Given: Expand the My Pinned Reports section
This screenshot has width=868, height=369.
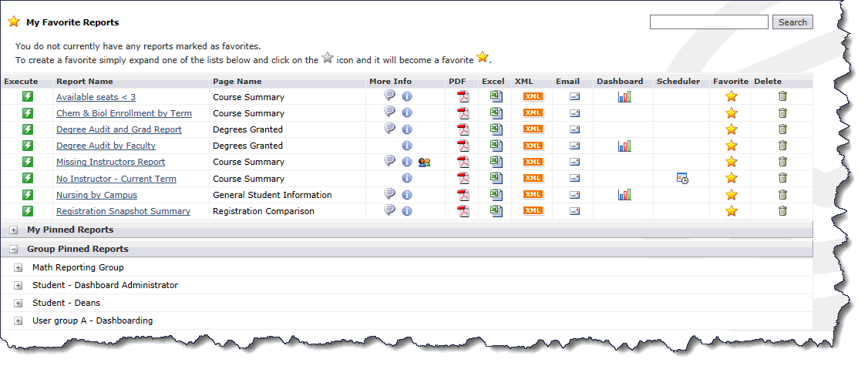Looking at the screenshot, I should (x=14, y=230).
